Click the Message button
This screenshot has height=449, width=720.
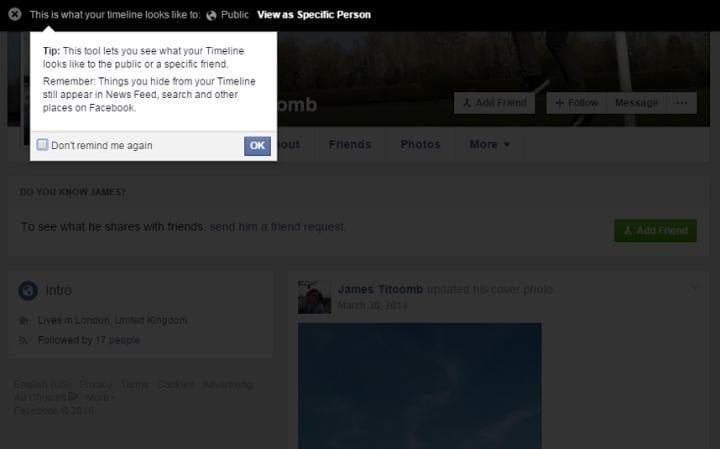coord(636,103)
